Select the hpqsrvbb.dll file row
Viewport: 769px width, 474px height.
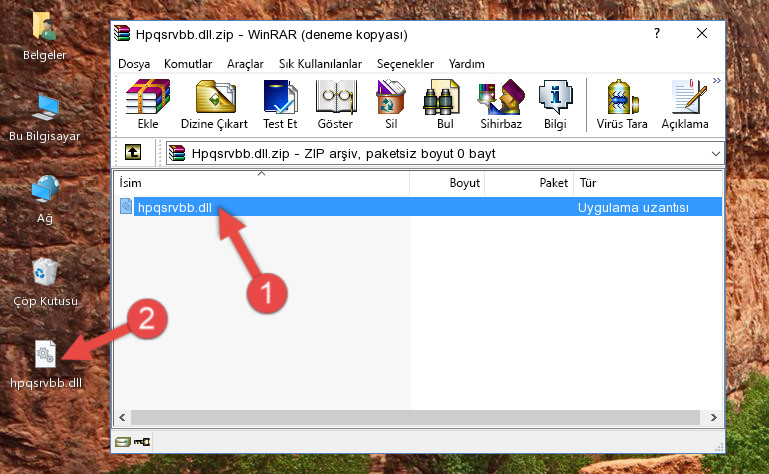click(x=420, y=207)
